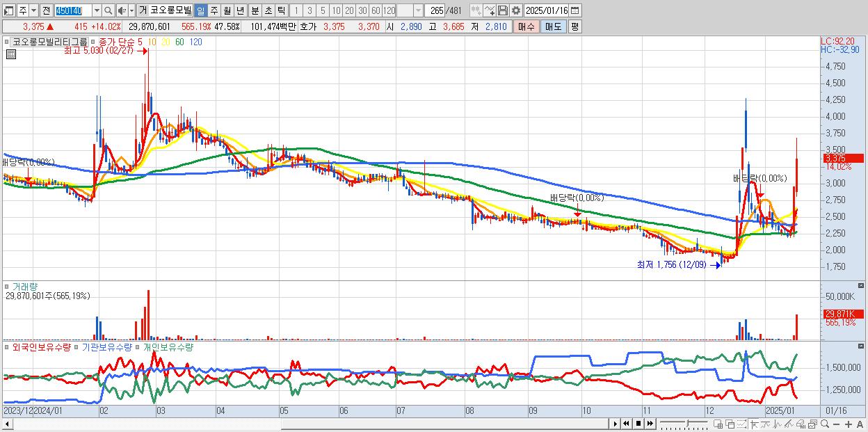
Task: Click the split window grid icon
Action: (718, 424)
